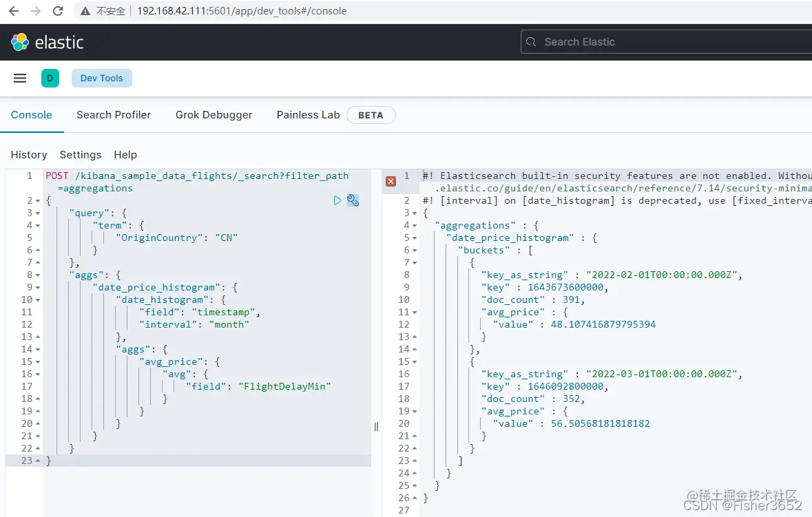The width and height of the screenshot is (812, 517).
Task: Click the doc_count 352 value
Action: (x=571, y=399)
